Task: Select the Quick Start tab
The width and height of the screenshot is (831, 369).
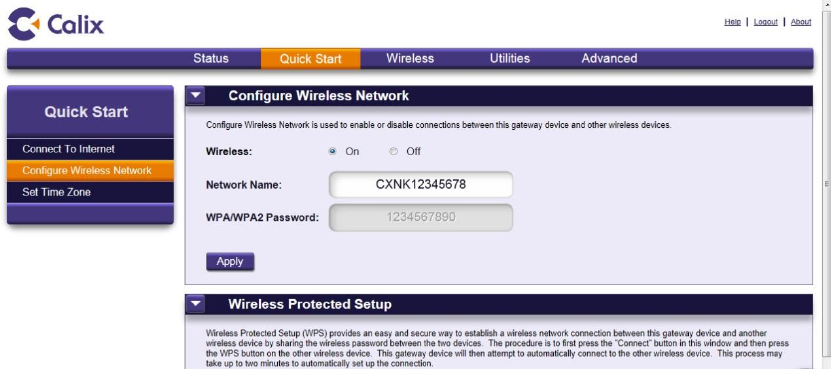Action: (x=311, y=59)
